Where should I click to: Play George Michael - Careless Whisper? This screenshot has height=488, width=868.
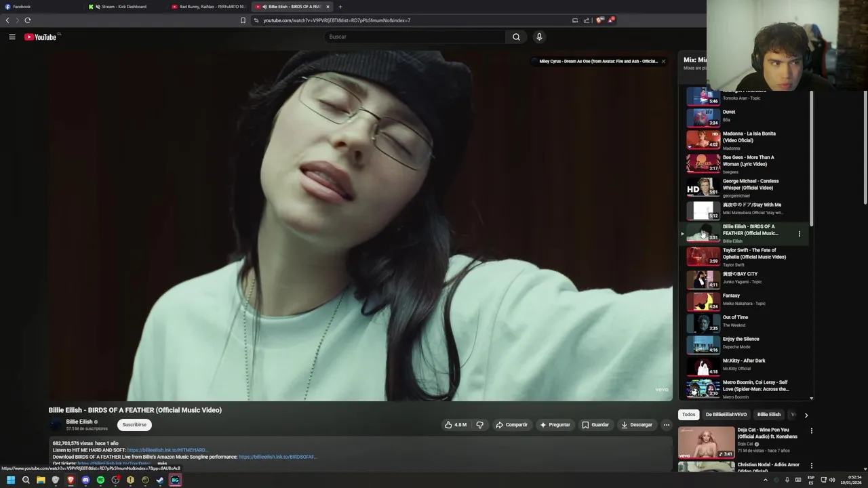coord(745,188)
